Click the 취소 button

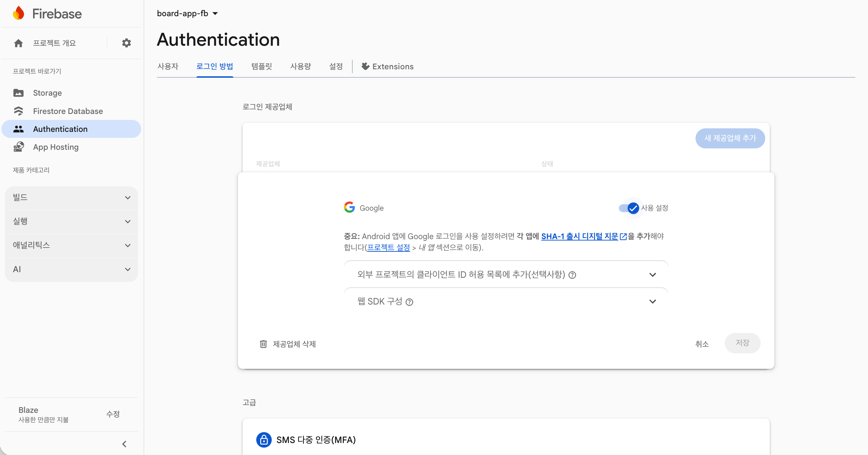[702, 344]
